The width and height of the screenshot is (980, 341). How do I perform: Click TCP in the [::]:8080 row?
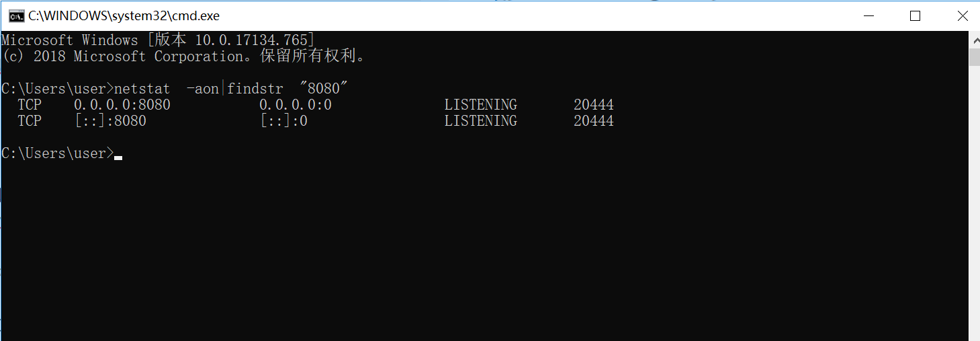click(30, 121)
